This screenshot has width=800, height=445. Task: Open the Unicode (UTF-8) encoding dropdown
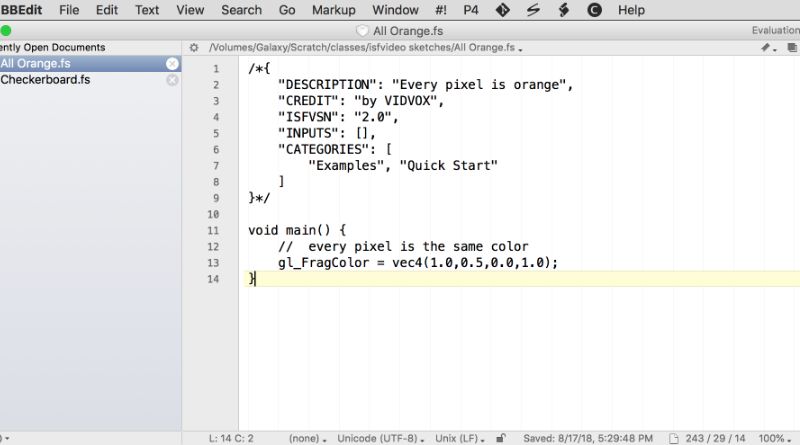click(x=381, y=438)
